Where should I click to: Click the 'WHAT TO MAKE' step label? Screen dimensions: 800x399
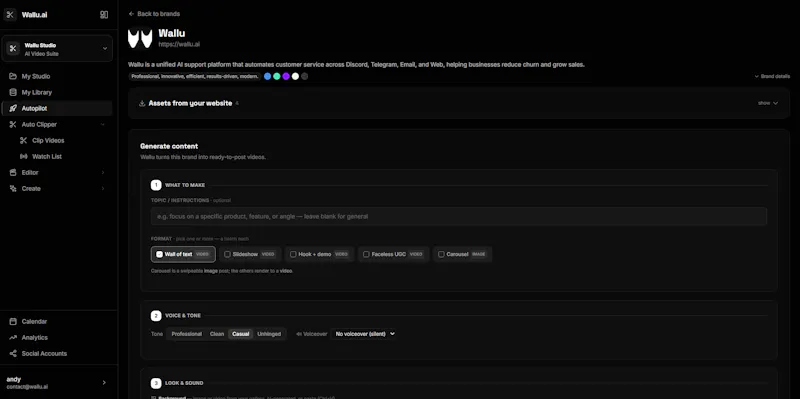pos(185,185)
